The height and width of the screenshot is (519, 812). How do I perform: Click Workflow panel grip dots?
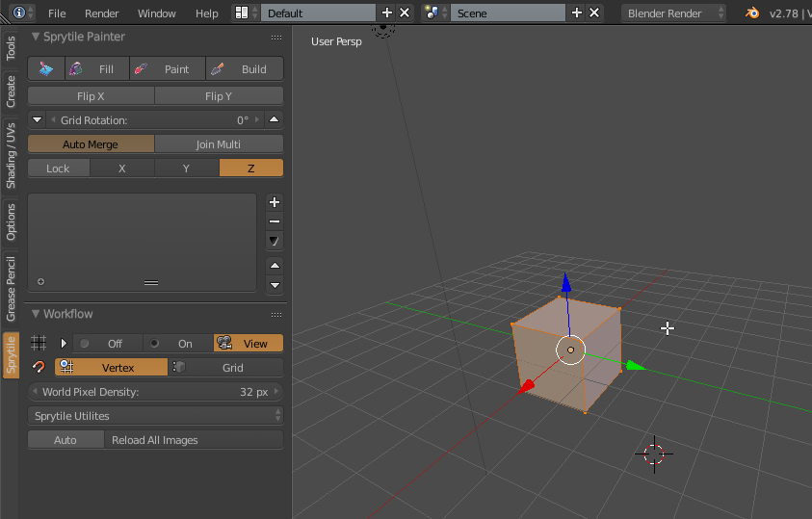(x=276, y=315)
